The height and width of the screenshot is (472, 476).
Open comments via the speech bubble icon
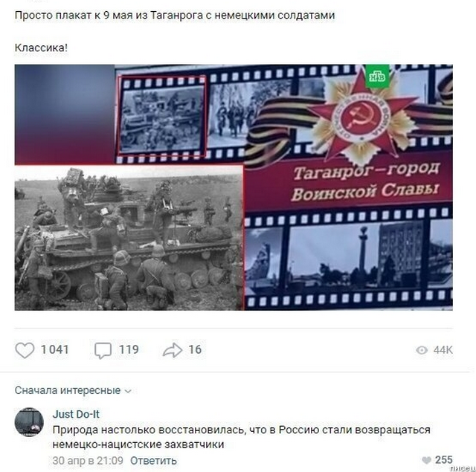(x=103, y=350)
